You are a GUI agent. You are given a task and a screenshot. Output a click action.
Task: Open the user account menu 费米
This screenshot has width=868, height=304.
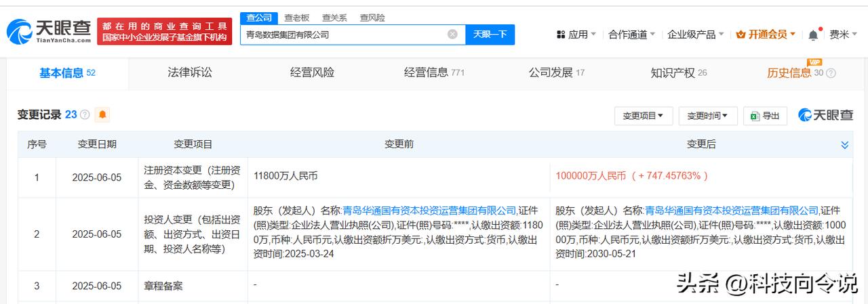[844, 35]
